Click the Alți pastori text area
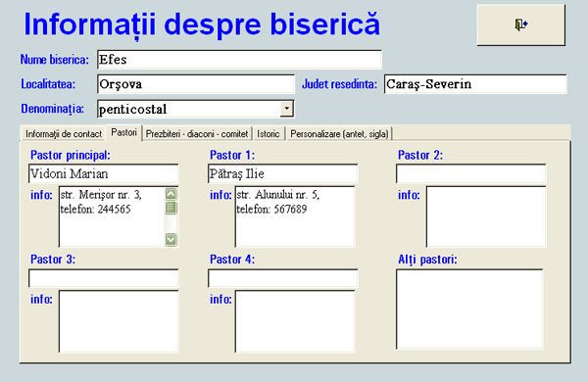Viewport: 588px width, 382px height. point(469,309)
